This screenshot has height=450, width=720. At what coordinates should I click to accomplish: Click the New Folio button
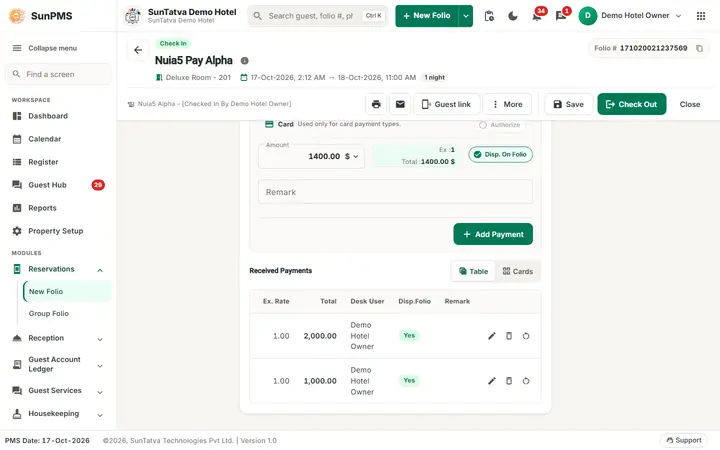(427, 16)
